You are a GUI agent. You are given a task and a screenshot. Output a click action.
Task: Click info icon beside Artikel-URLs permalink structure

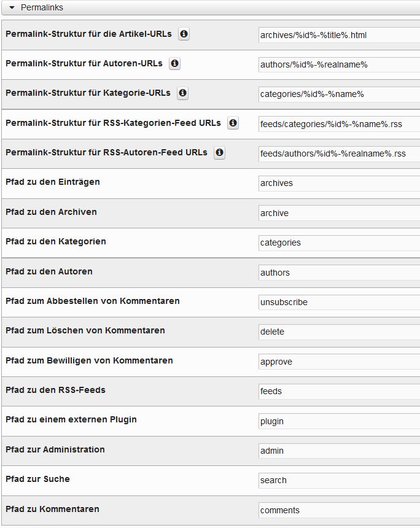point(184,34)
